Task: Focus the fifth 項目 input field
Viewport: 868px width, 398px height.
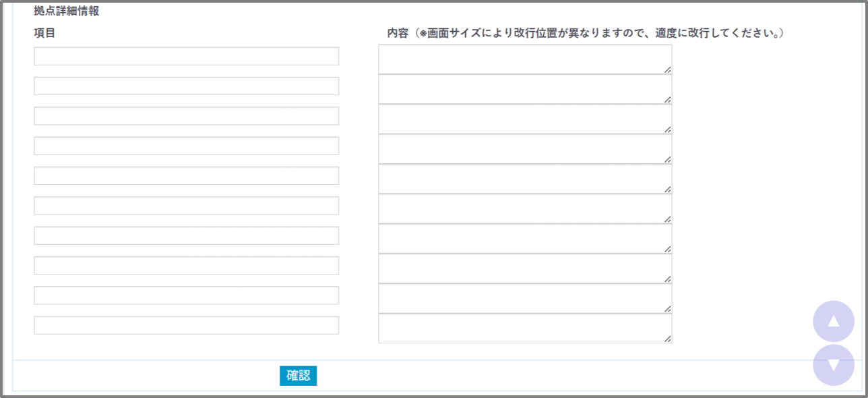Action: pos(187,175)
